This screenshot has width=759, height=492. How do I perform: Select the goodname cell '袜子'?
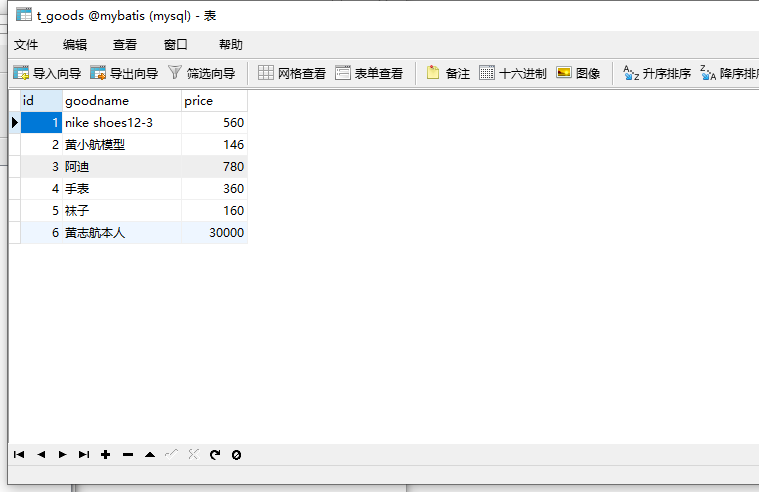pyautogui.click(x=122, y=211)
